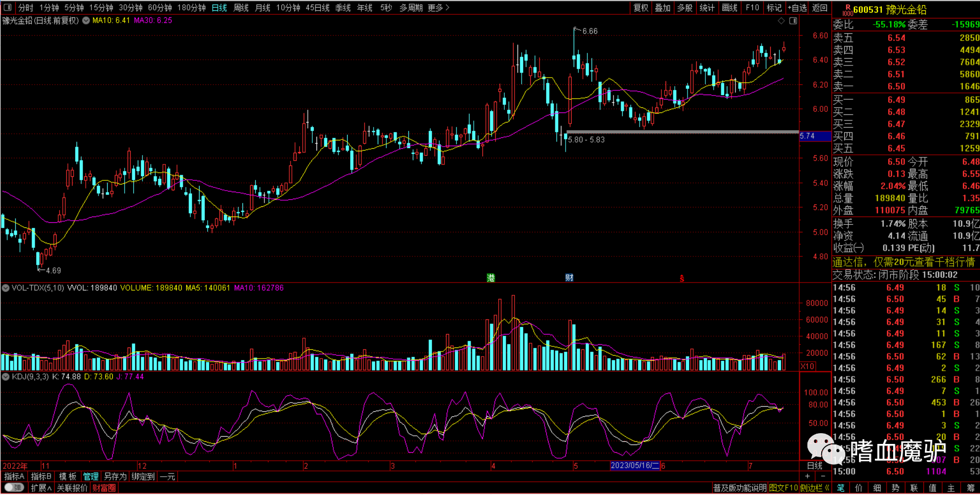Switch to 季线 quarterly chart
This screenshot has width=980, height=495.
pos(343,8)
